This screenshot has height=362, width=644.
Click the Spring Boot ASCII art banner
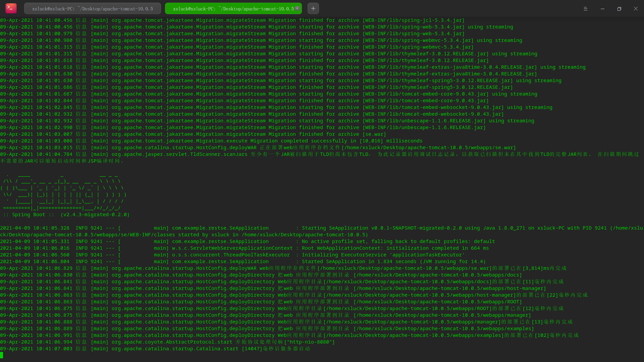(x=64, y=191)
